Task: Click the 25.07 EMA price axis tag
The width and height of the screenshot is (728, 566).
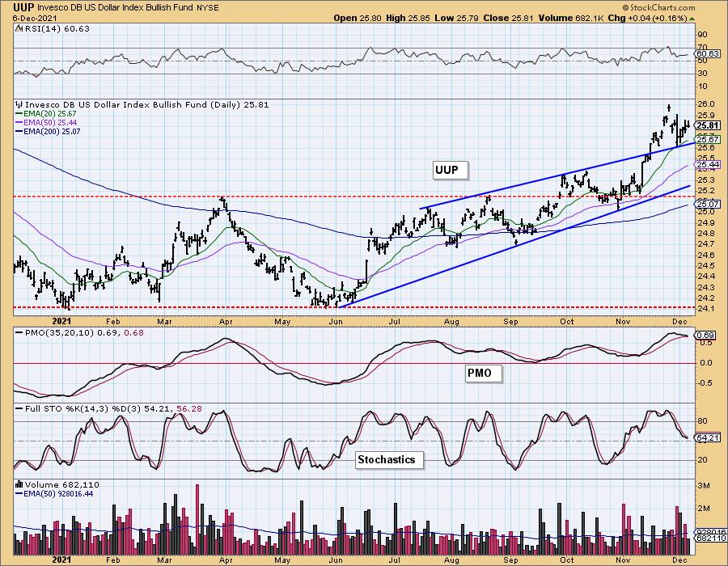Action: (708, 204)
